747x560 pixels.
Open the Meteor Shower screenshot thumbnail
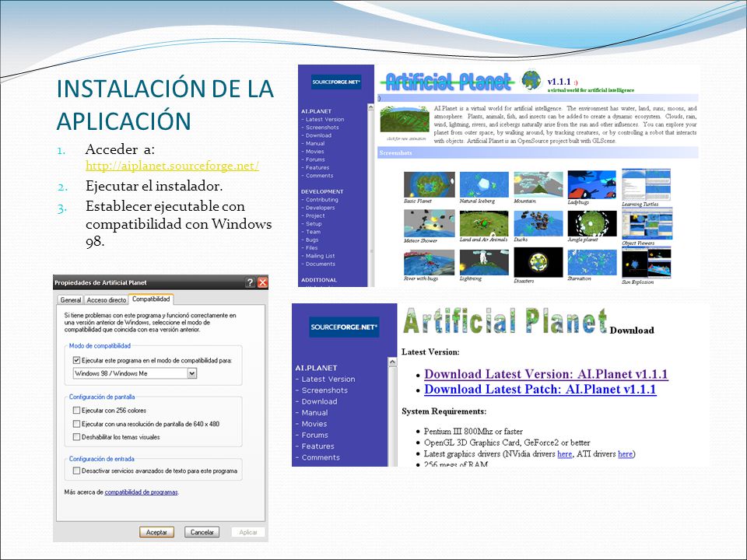430,223
